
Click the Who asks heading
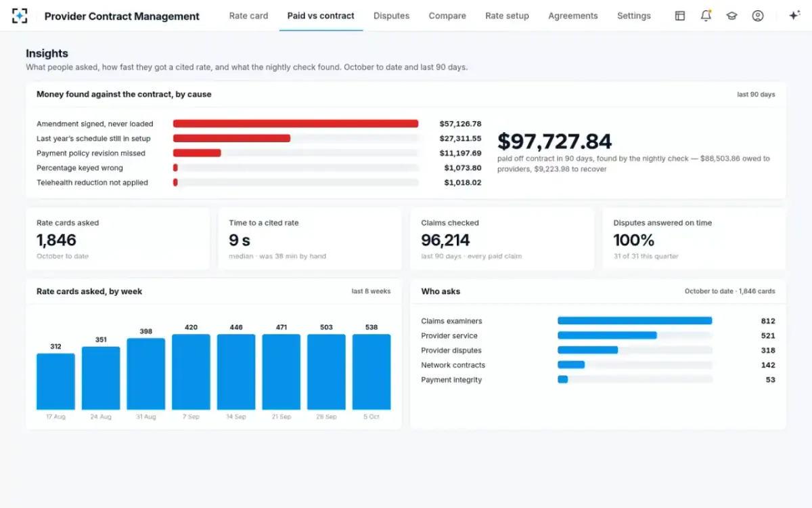point(441,291)
